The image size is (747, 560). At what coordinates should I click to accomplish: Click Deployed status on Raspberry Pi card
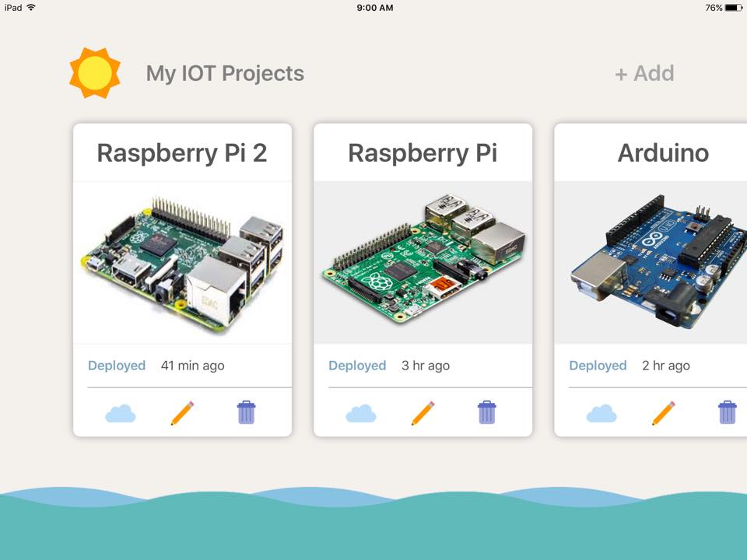coord(357,366)
